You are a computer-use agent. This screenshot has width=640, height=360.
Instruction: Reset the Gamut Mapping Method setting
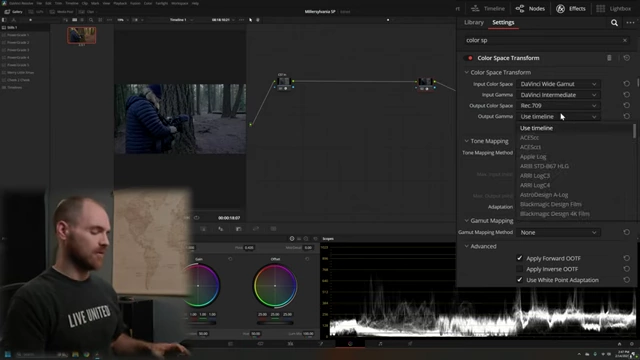[x=627, y=232]
